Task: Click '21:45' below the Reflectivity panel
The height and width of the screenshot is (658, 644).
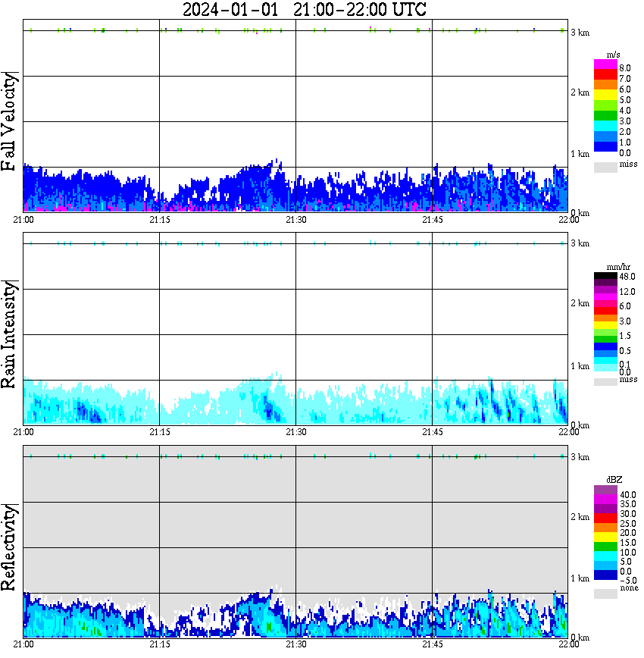Action: [433, 644]
